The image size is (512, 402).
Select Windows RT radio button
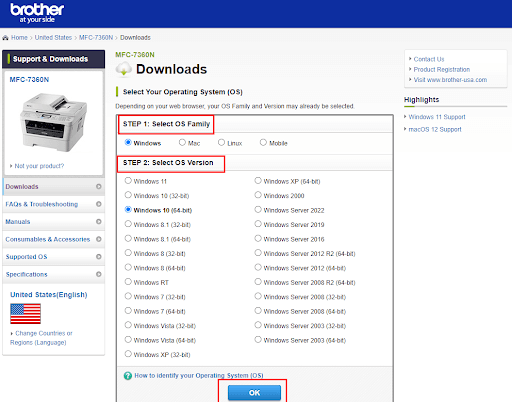tap(128, 282)
